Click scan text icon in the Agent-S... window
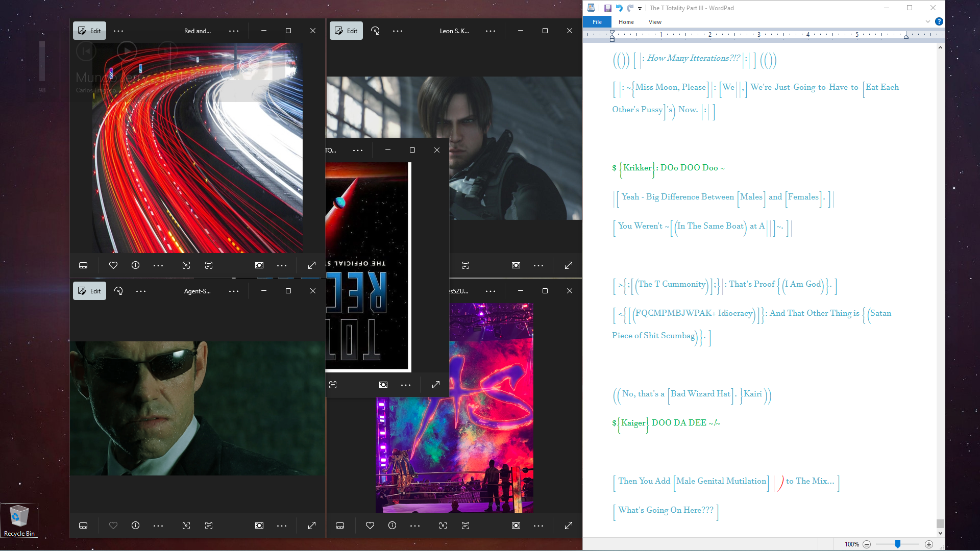Image resolution: width=980 pixels, height=551 pixels. point(209,525)
